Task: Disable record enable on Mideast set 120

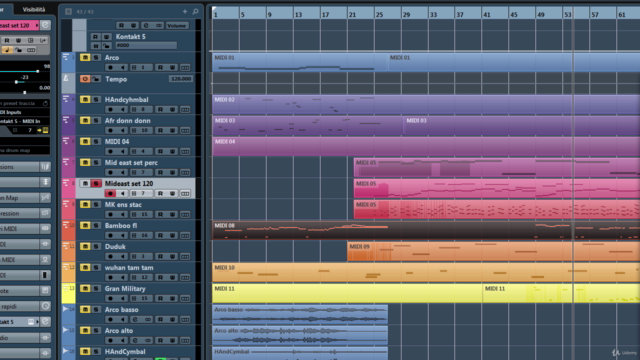Action: click(110, 193)
